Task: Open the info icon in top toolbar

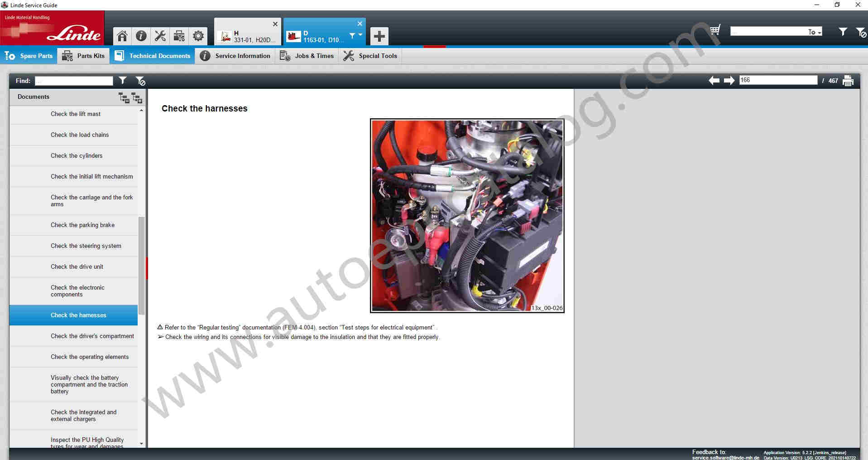Action: point(141,36)
